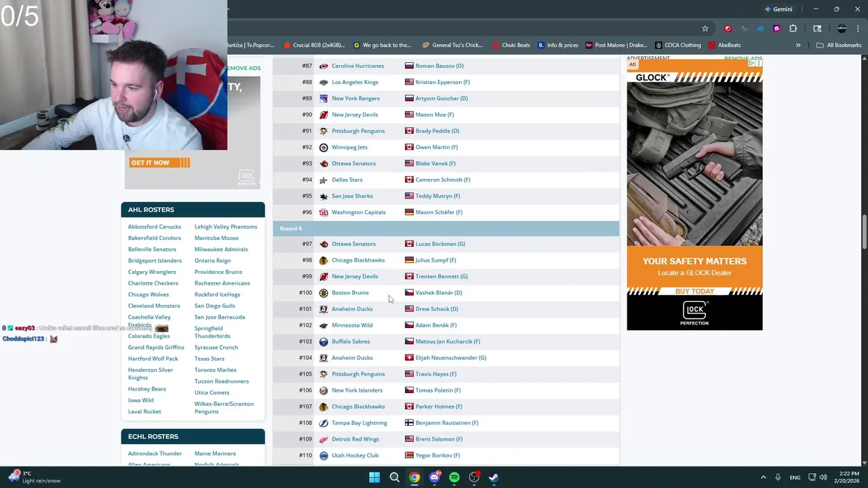Click the red circular extension icon

[x=728, y=28]
